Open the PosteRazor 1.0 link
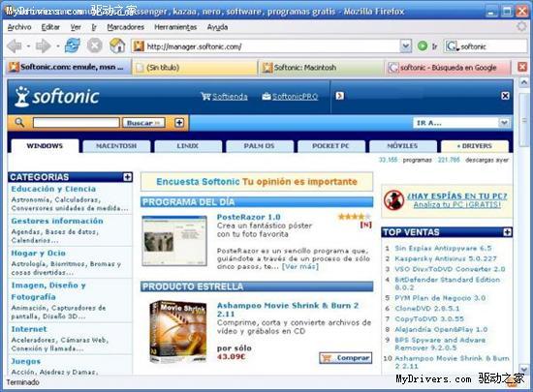The width and height of the screenshot is (533, 392). tap(248, 217)
